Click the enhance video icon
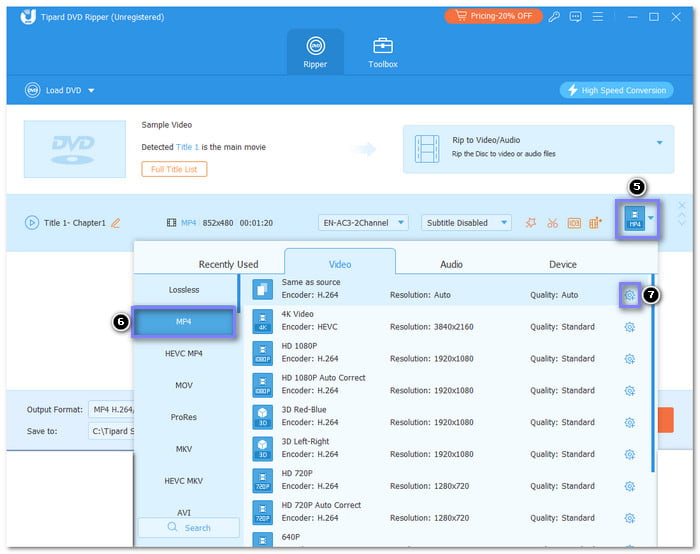The image size is (700, 554). tap(595, 222)
